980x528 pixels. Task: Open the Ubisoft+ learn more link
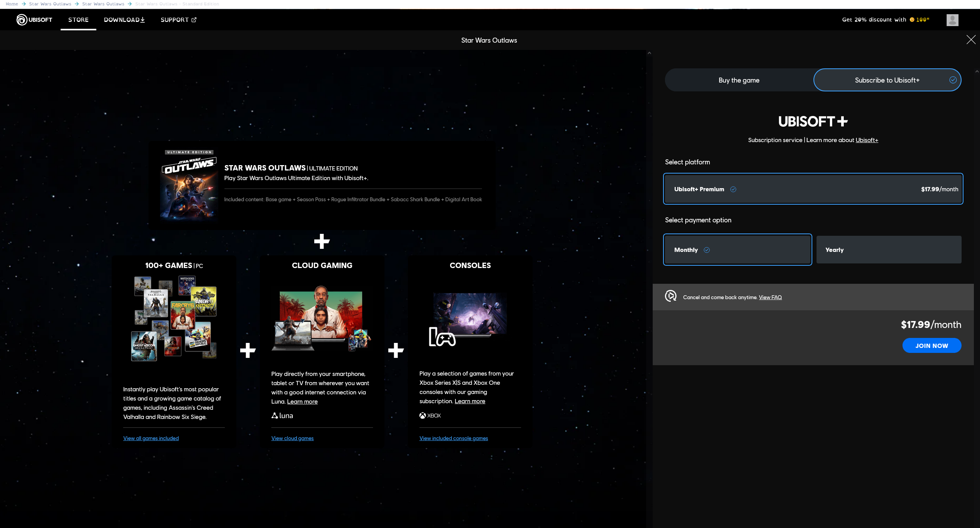point(866,140)
